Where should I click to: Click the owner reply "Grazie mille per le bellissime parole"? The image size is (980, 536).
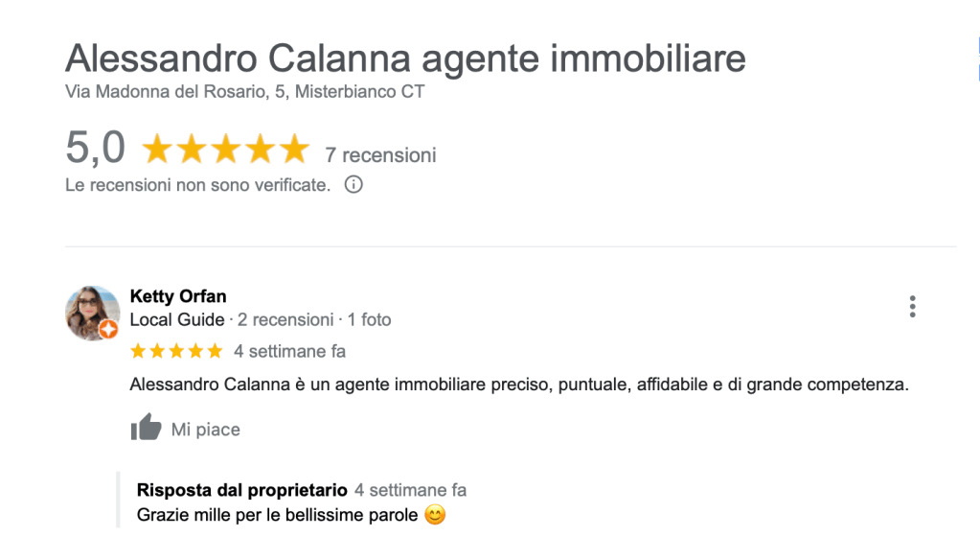point(278,515)
